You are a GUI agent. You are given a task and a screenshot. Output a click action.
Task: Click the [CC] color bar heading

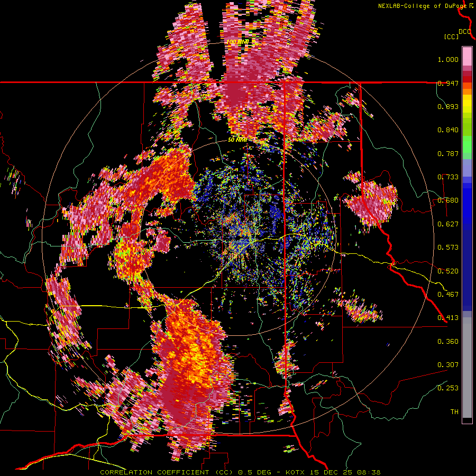pyautogui.click(x=451, y=36)
